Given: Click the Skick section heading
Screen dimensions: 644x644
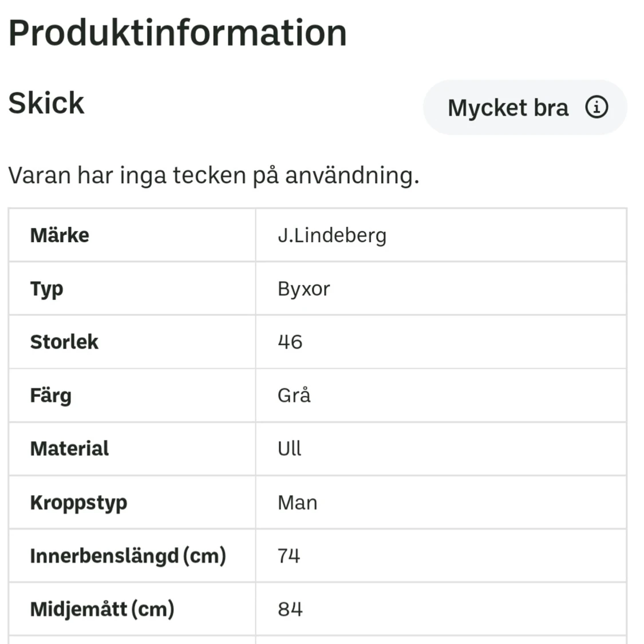Looking at the screenshot, I should [x=46, y=104].
